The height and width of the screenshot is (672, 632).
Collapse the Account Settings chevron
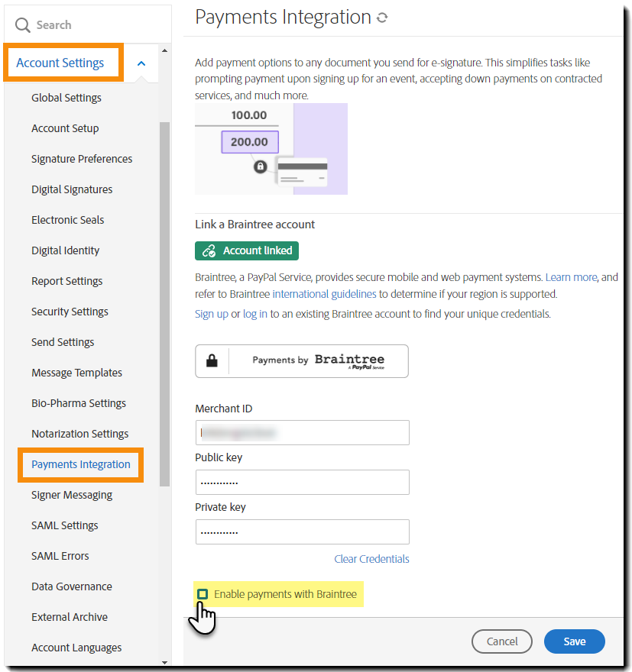[141, 63]
